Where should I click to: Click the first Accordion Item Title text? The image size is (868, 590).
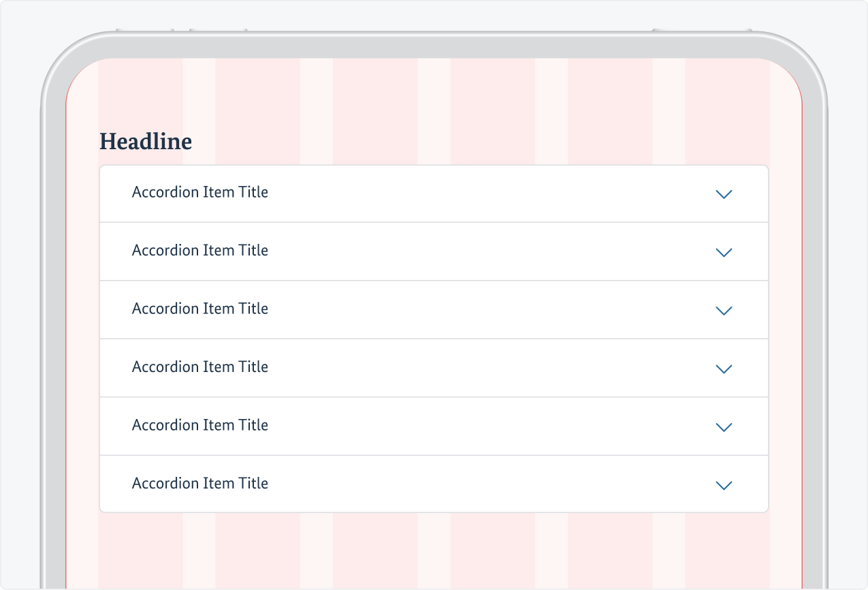point(200,192)
